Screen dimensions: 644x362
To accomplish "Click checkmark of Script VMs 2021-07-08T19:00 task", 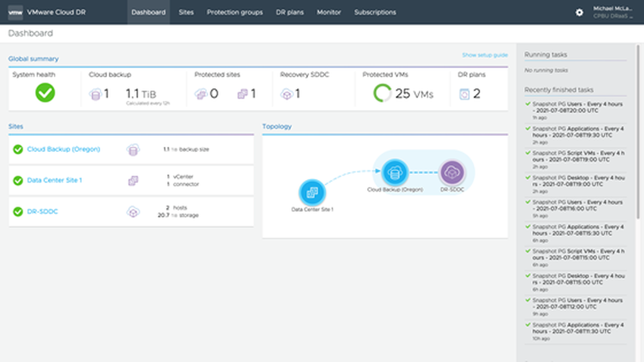I will [x=528, y=153].
